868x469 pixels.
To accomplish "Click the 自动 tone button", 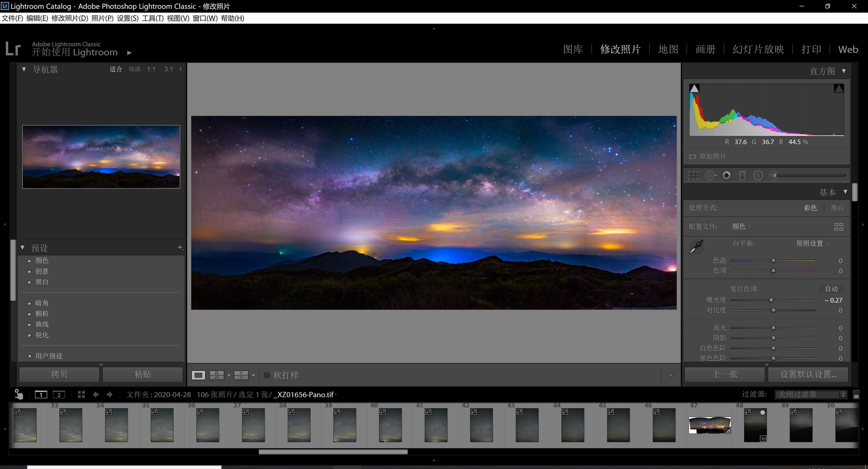I will pyautogui.click(x=831, y=289).
